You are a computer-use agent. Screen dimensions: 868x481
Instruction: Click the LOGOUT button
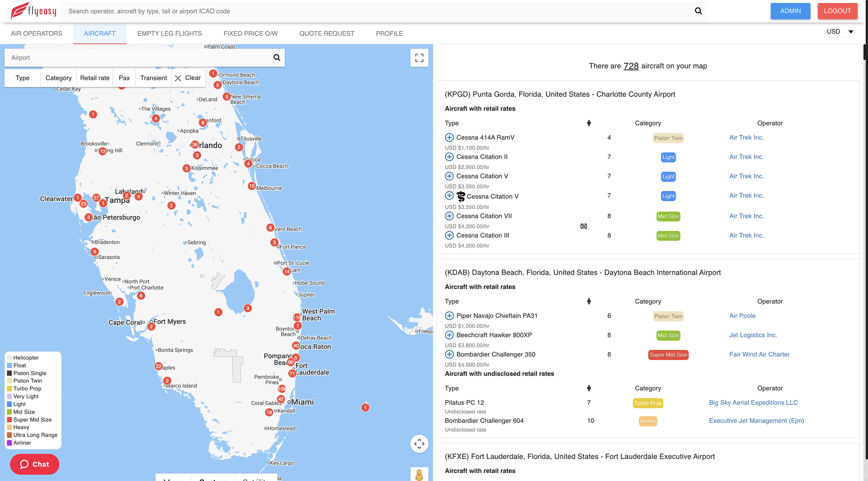click(x=837, y=11)
